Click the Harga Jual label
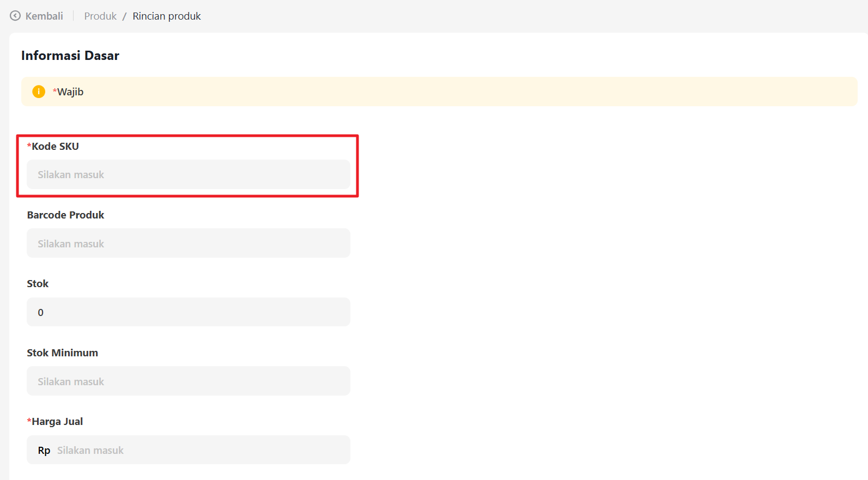868x480 pixels. coord(57,421)
